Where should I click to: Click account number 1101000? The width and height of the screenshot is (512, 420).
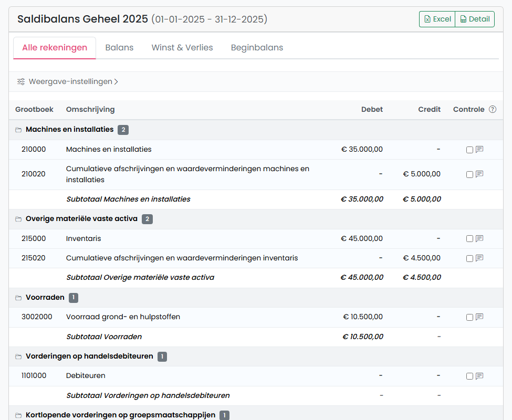coord(34,375)
